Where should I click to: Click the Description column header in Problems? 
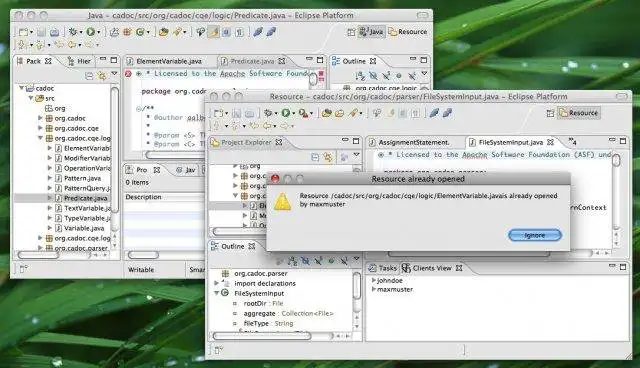coord(143,197)
